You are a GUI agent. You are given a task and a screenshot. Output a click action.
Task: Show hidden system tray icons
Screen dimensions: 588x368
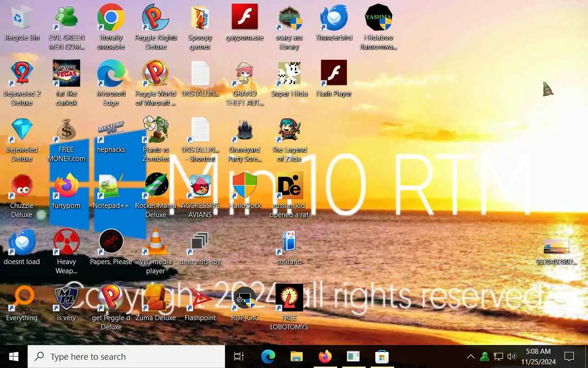tap(470, 356)
